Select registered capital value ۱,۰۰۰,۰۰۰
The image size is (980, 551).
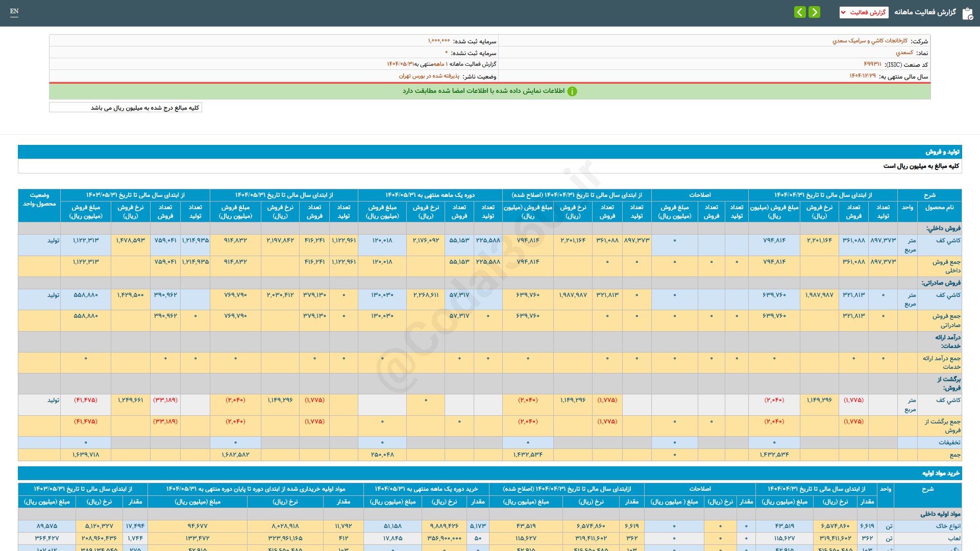point(439,41)
